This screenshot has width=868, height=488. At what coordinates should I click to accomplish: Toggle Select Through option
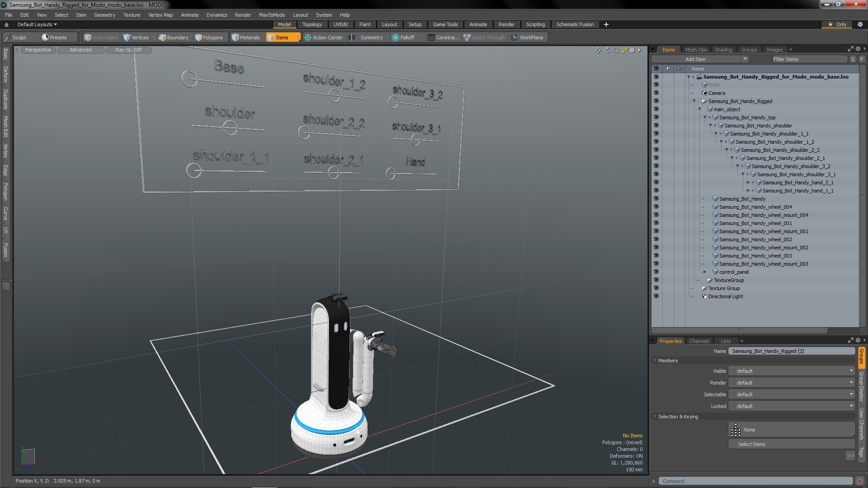(484, 38)
